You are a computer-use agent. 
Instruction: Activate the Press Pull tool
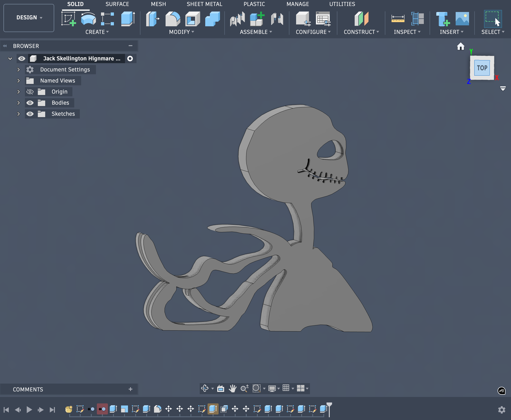pyautogui.click(x=152, y=19)
